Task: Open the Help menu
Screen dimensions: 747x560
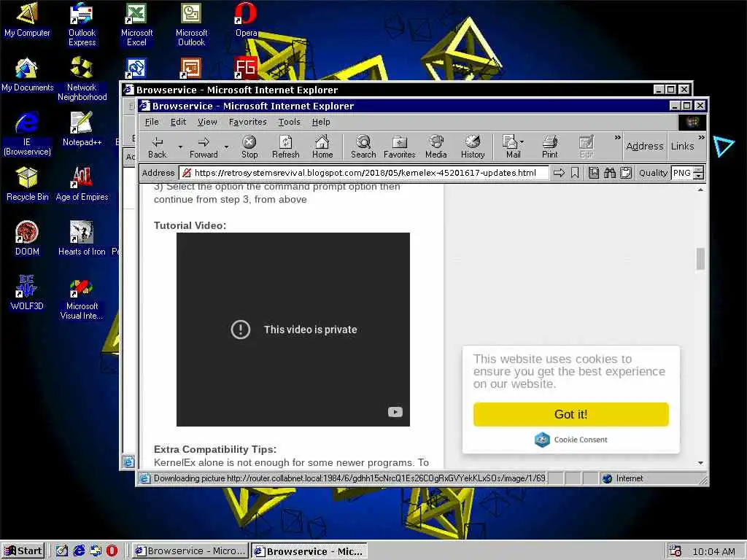Action: (321, 122)
